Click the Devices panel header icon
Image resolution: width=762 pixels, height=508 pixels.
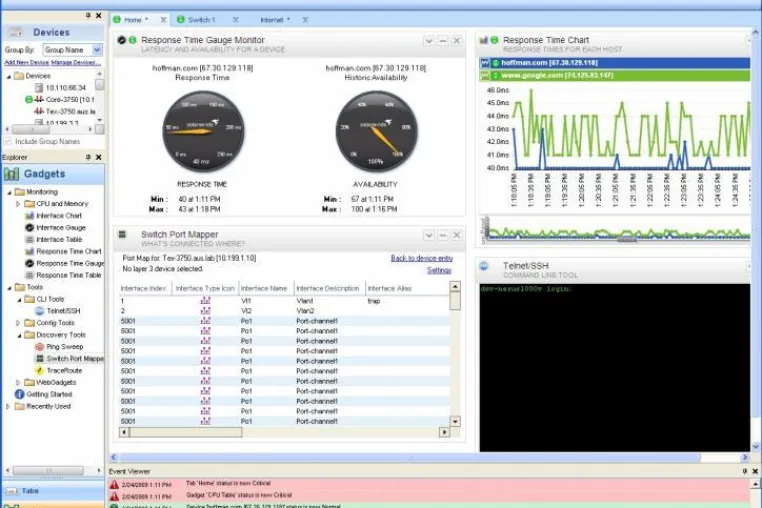[16, 33]
